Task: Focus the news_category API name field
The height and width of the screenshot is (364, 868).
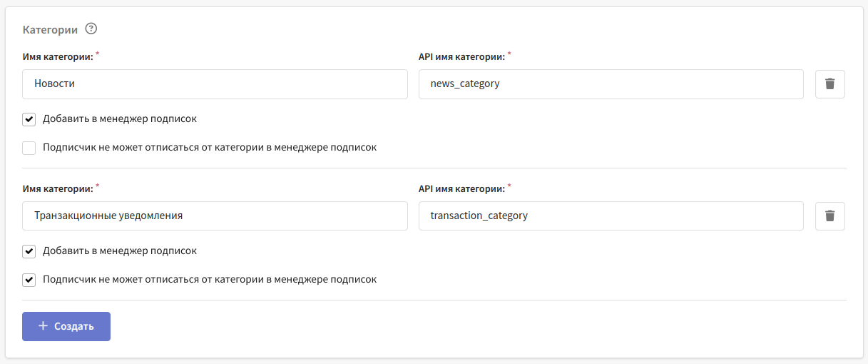Action: (x=611, y=84)
